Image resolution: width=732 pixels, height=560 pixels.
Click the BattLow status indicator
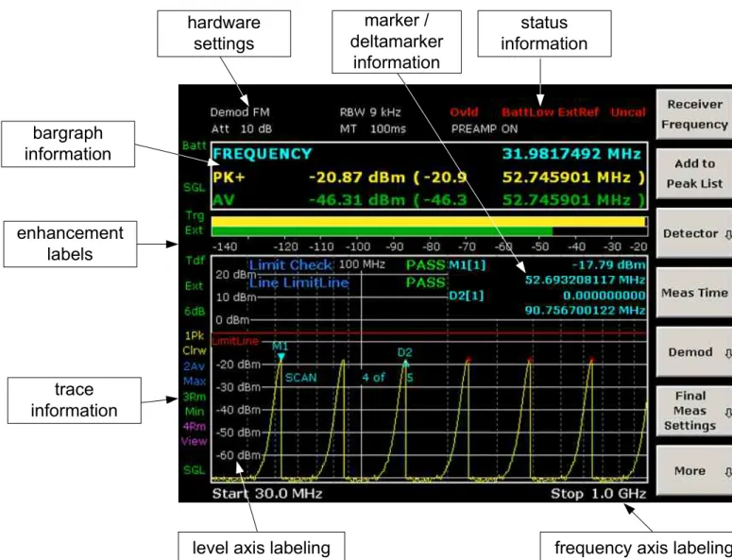point(528,112)
